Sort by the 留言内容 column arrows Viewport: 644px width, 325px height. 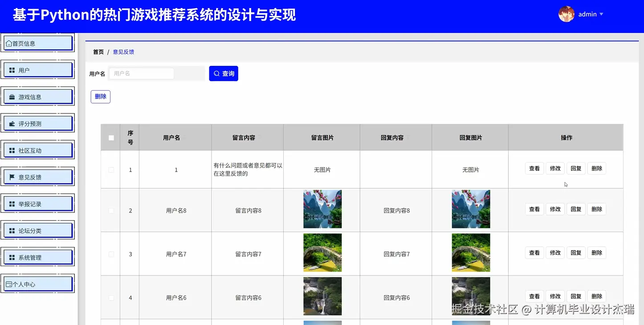(x=259, y=138)
